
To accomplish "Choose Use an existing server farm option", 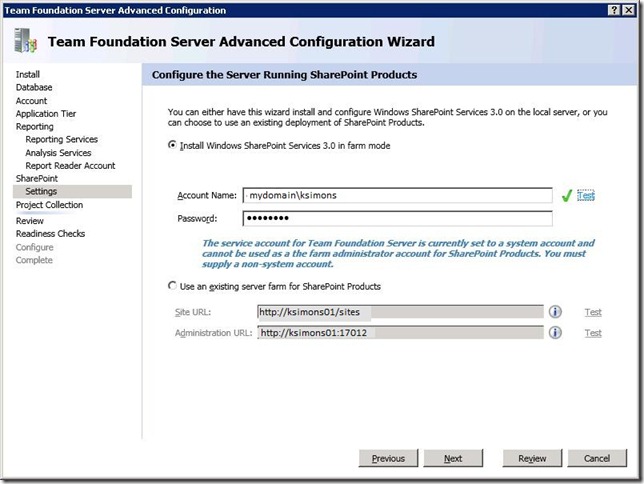I will [174, 287].
